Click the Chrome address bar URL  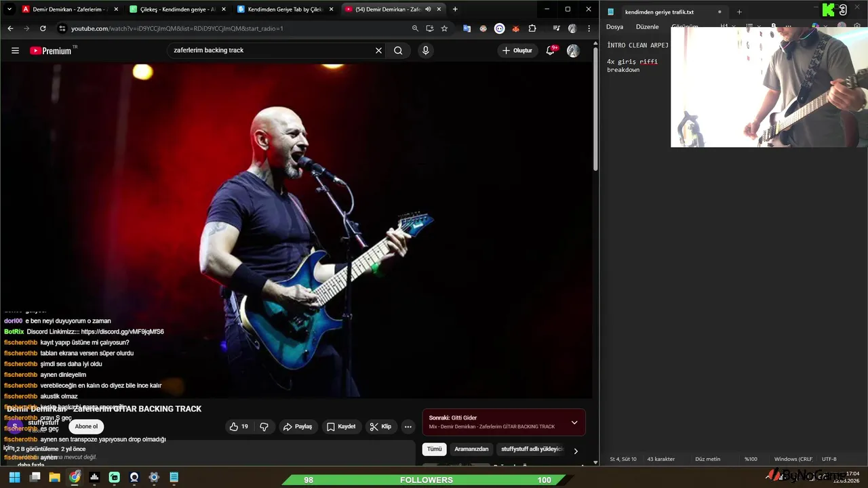pos(177,28)
